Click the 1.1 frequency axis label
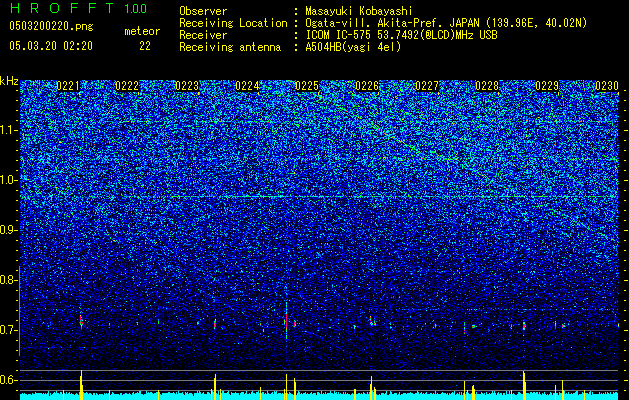The width and height of the screenshot is (629, 400). pos(8,130)
